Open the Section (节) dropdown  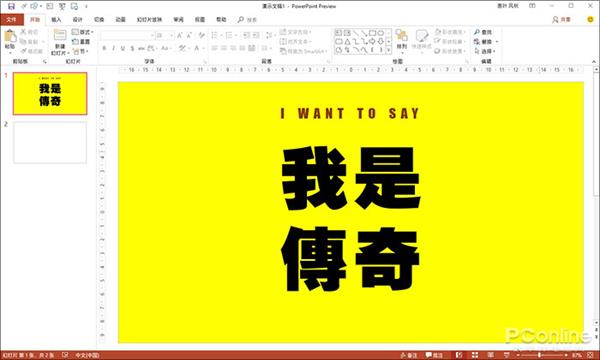(x=81, y=51)
